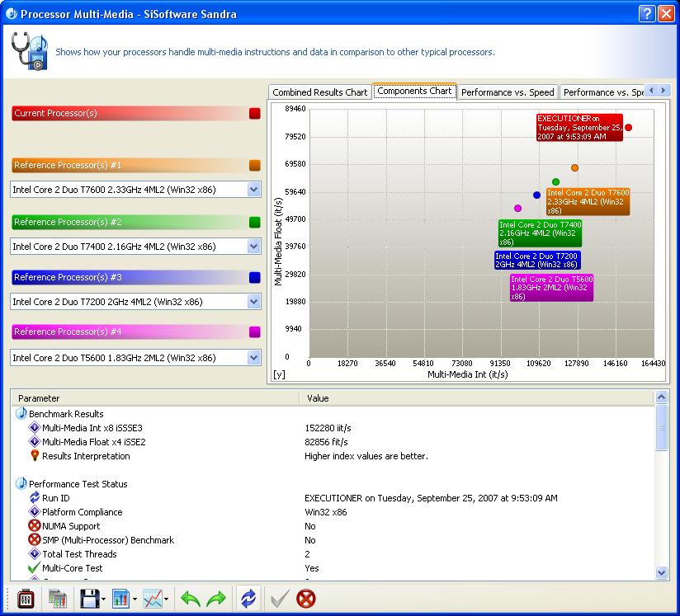Viewport: 680px width, 616px height.
Task: Switch to the Combined Results Chart tab
Action: (320, 92)
